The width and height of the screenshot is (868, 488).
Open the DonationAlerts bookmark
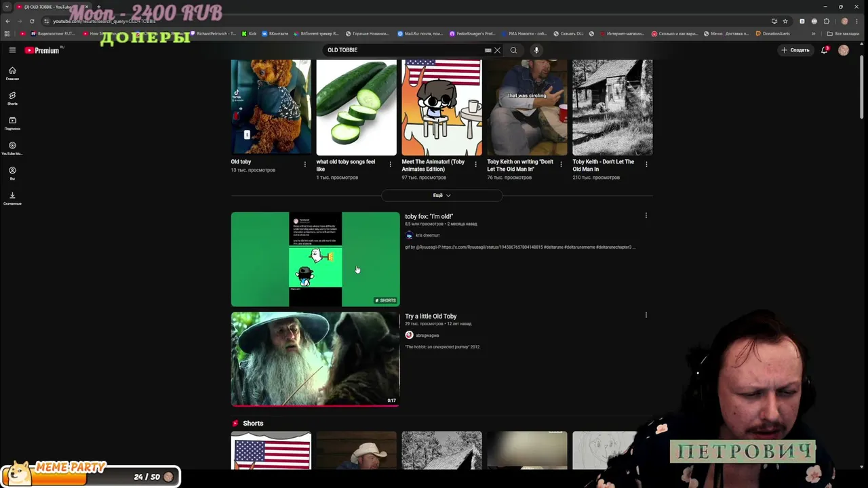point(772,33)
